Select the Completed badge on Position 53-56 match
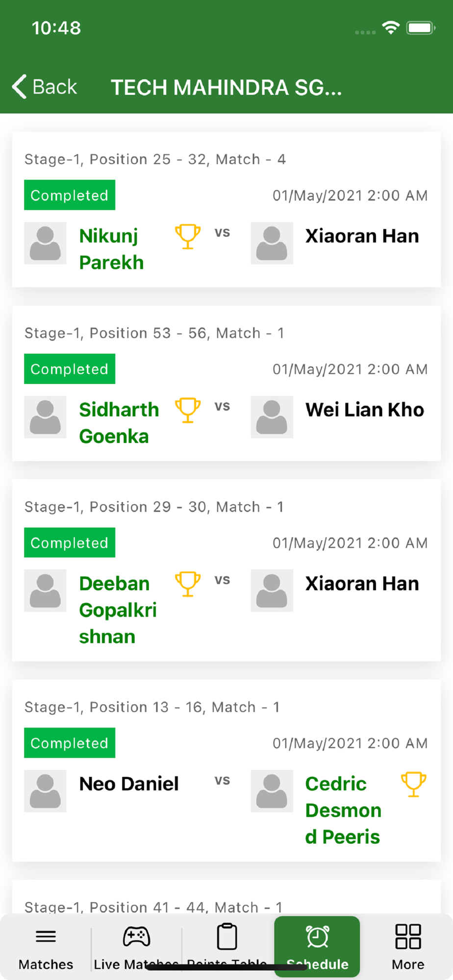This screenshot has width=453, height=980. click(70, 369)
